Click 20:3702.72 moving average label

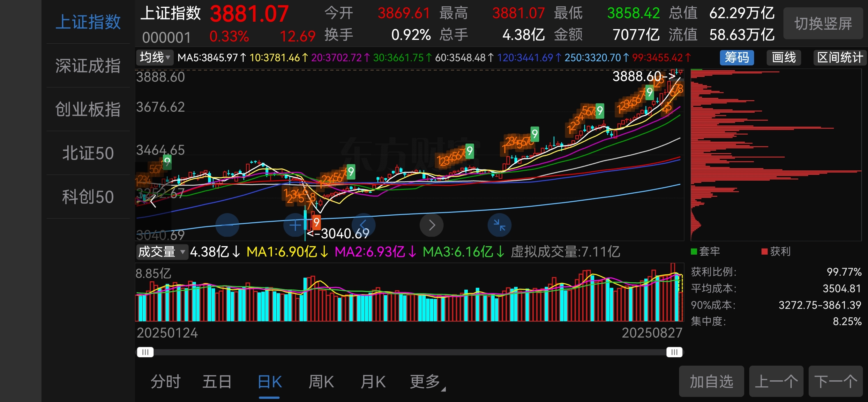coord(340,58)
